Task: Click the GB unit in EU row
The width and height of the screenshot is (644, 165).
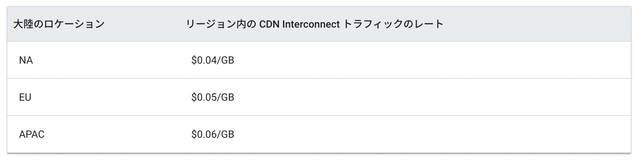Action: click(x=228, y=97)
